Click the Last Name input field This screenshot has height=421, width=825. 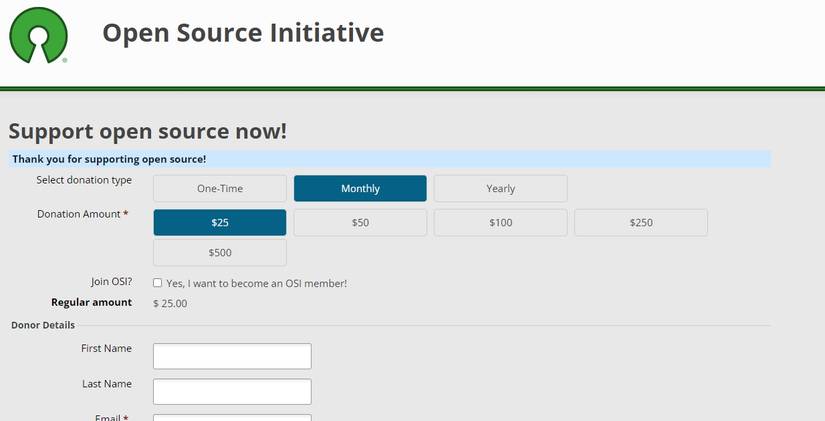(232, 392)
